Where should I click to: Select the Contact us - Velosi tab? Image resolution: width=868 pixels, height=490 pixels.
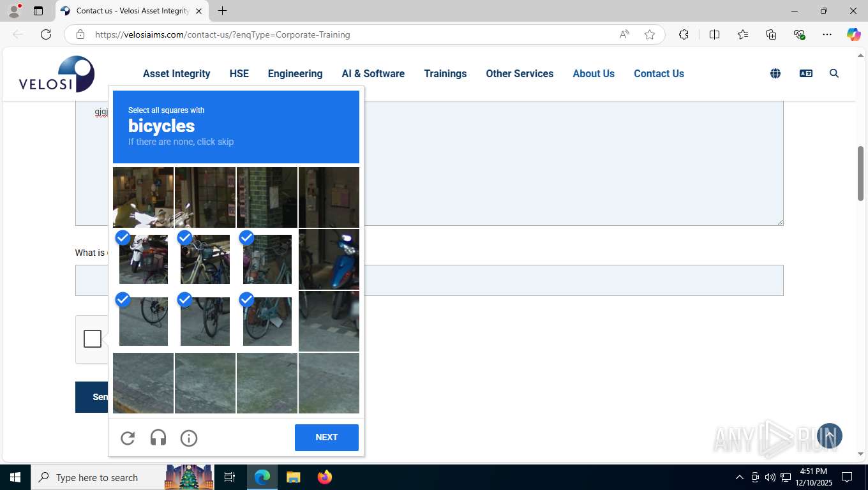(x=132, y=11)
